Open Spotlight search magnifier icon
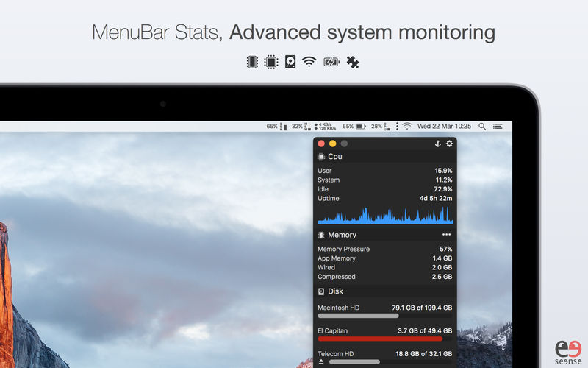The height and width of the screenshot is (368, 588). (482, 127)
